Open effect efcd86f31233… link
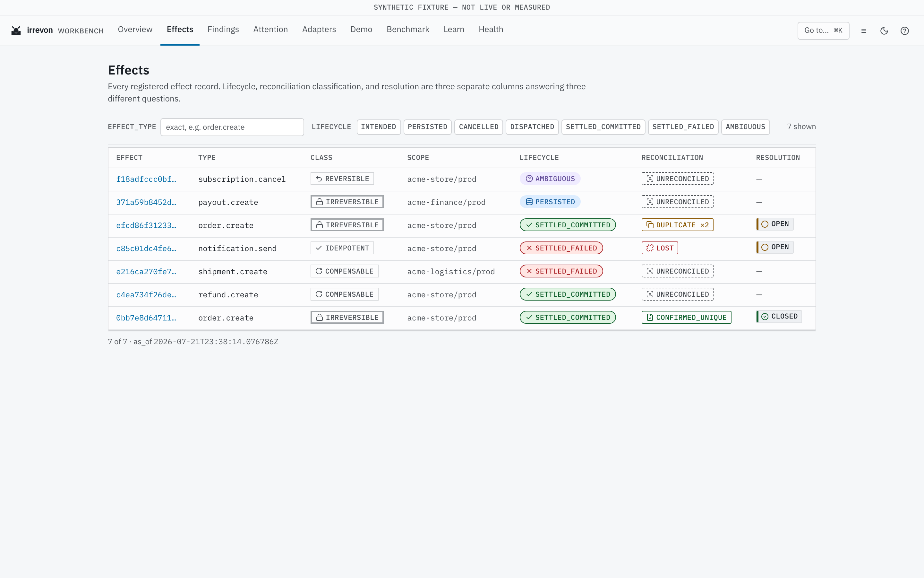 coord(146,225)
